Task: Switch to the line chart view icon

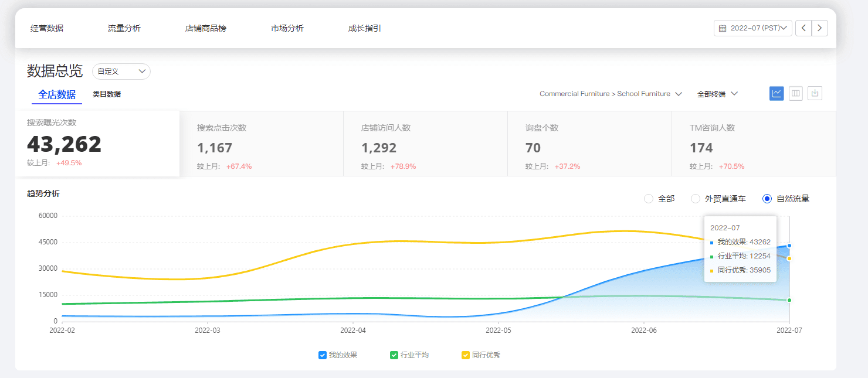Action: (777, 93)
